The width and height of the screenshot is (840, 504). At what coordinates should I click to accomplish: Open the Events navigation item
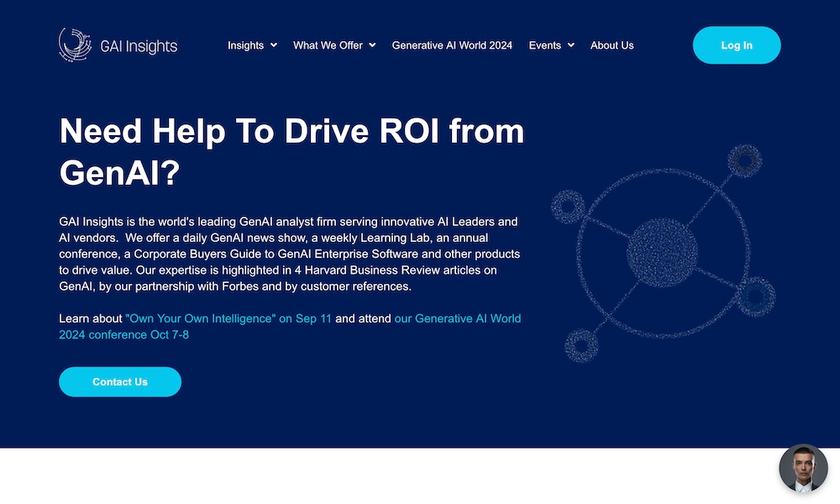pos(544,45)
